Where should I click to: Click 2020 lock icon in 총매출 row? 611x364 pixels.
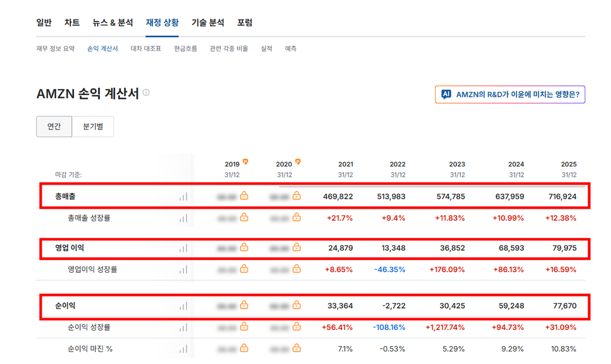(x=297, y=196)
